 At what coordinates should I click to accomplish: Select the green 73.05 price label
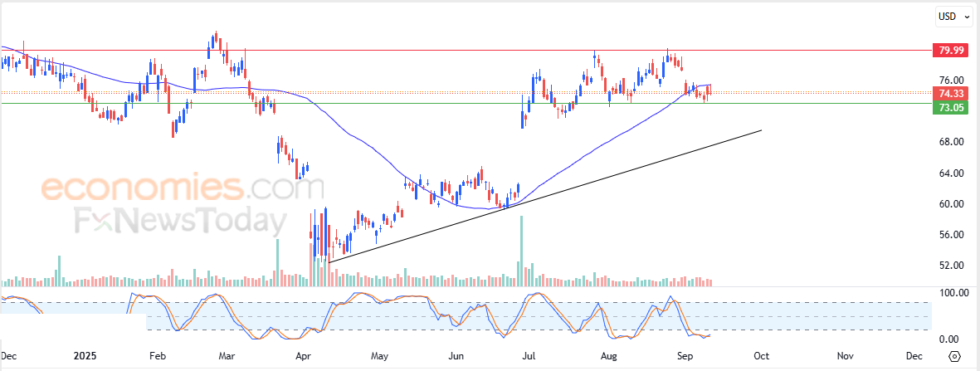click(950, 108)
